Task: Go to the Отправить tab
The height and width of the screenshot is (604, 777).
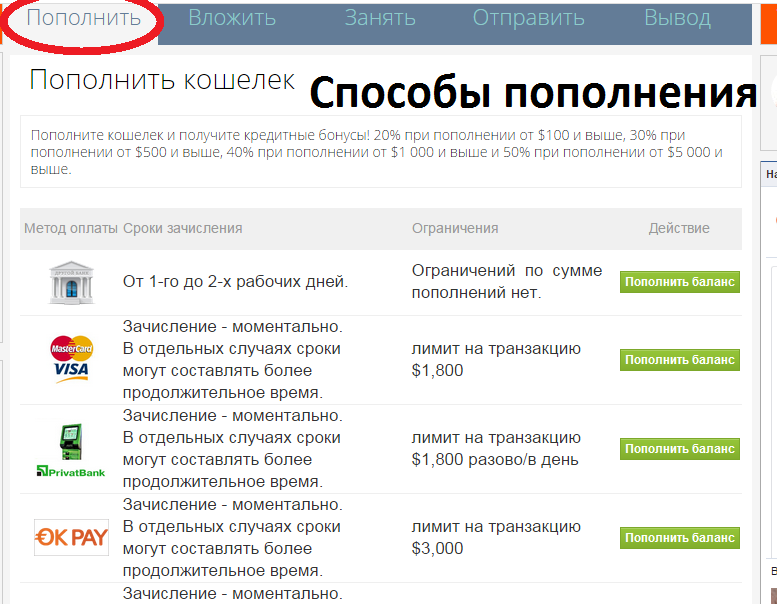Action: pos(528,18)
